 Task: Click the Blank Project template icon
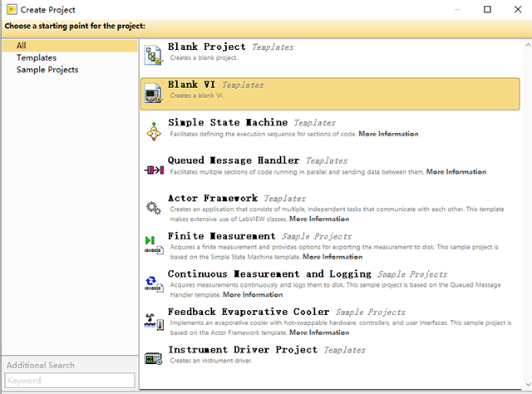pyautogui.click(x=154, y=54)
